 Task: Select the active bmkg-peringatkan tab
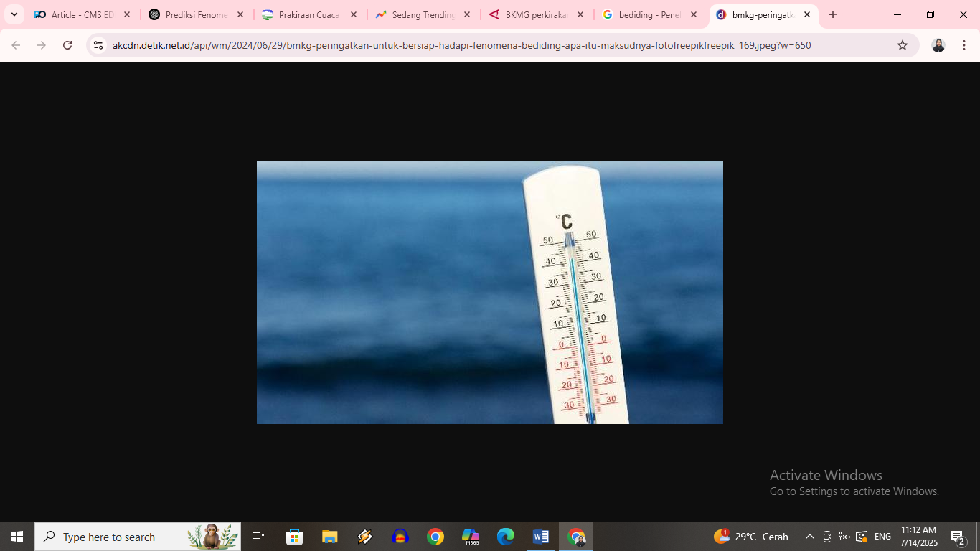[763, 14]
